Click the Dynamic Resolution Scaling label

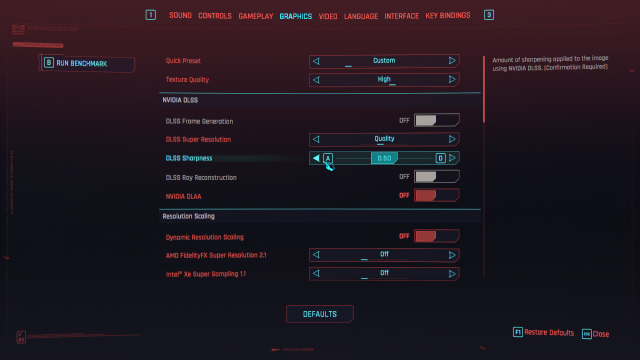[204, 237]
